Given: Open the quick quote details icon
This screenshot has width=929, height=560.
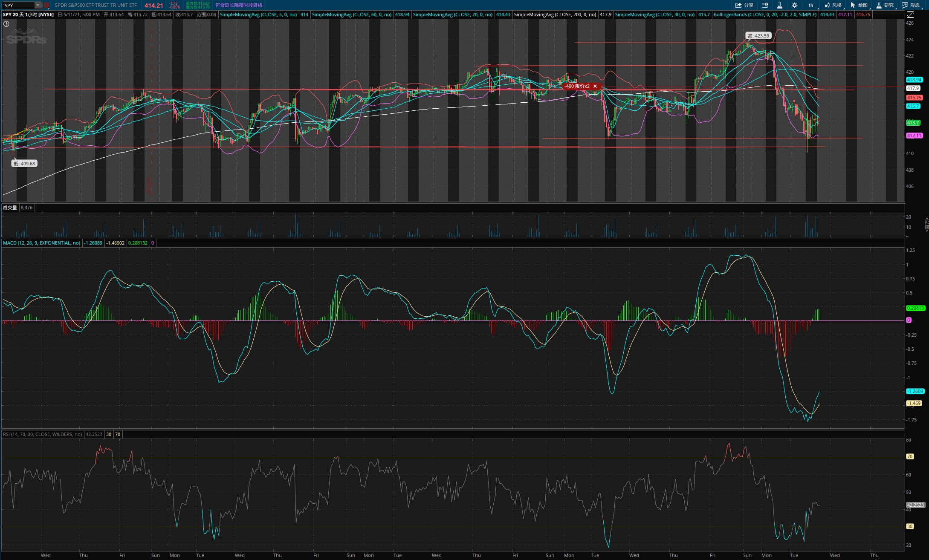Looking at the screenshot, I should point(765,5).
